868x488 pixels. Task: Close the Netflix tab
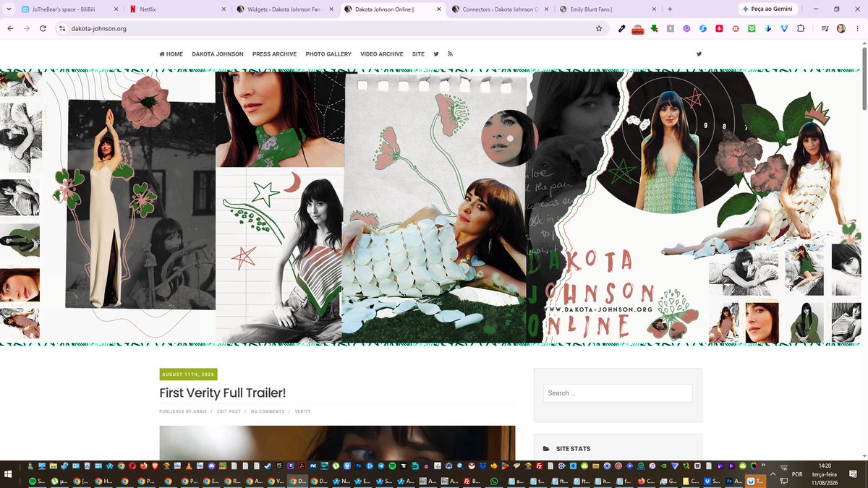click(x=224, y=9)
